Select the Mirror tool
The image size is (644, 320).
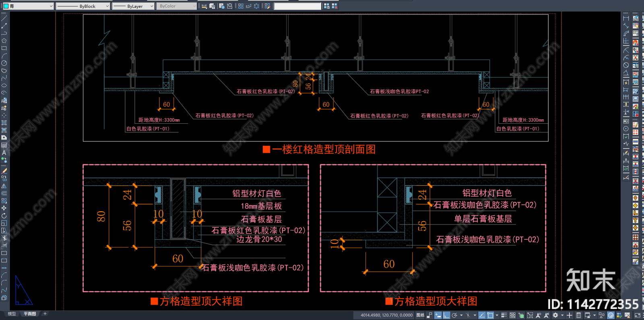coord(4,186)
